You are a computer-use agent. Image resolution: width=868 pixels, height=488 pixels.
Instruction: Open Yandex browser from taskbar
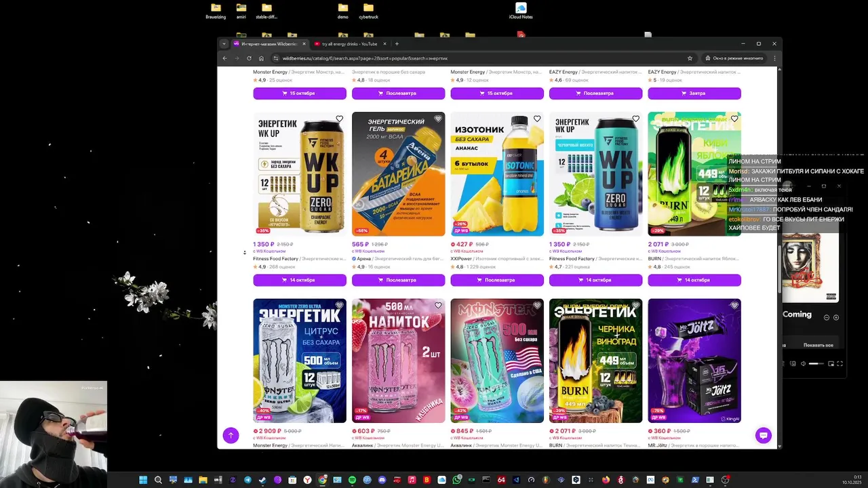click(307, 480)
